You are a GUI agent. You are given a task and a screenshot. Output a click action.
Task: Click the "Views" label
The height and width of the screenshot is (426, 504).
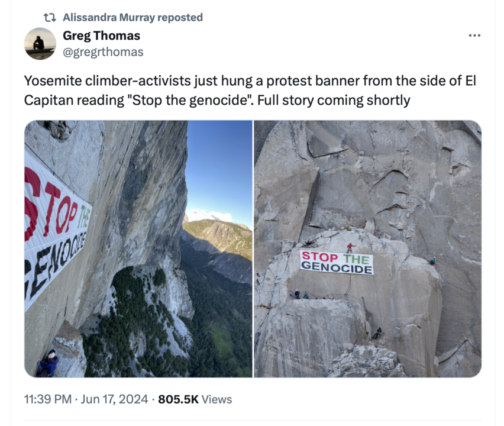point(217,399)
